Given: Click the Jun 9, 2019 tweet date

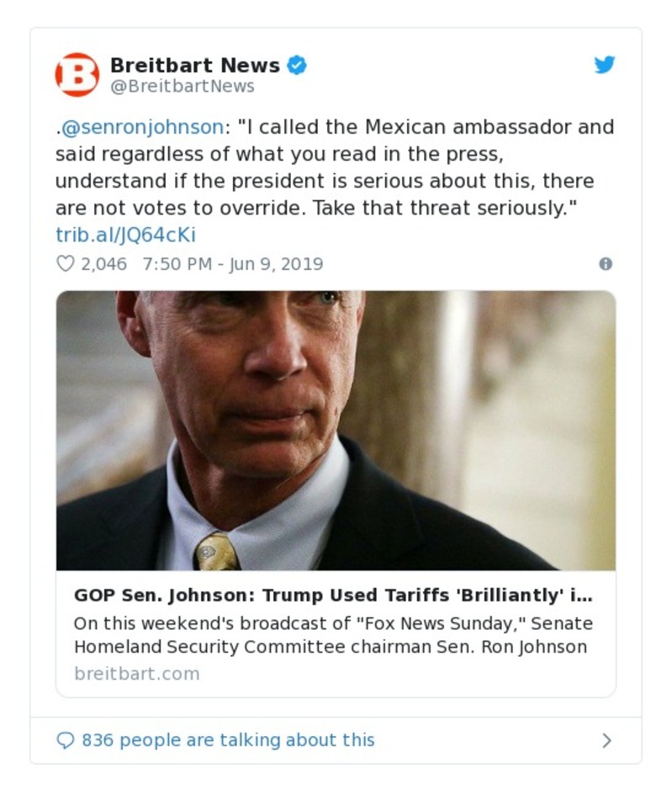Looking at the screenshot, I should (x=276, y=264).
